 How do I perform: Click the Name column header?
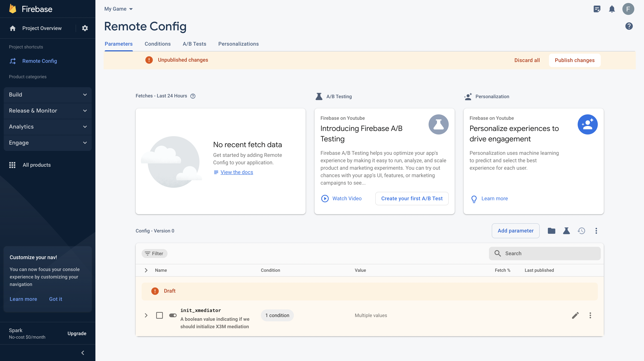click(161, 270)
